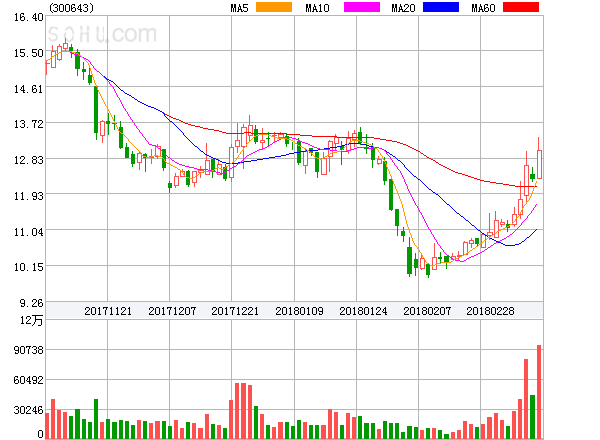
Task: Select the 20171207 date label
Action: (x=172, y=311)
